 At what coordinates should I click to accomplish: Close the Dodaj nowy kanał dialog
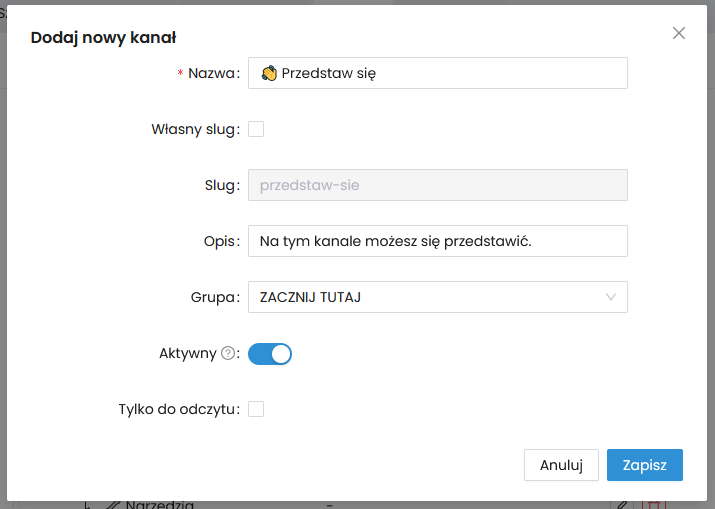(679, 33)
